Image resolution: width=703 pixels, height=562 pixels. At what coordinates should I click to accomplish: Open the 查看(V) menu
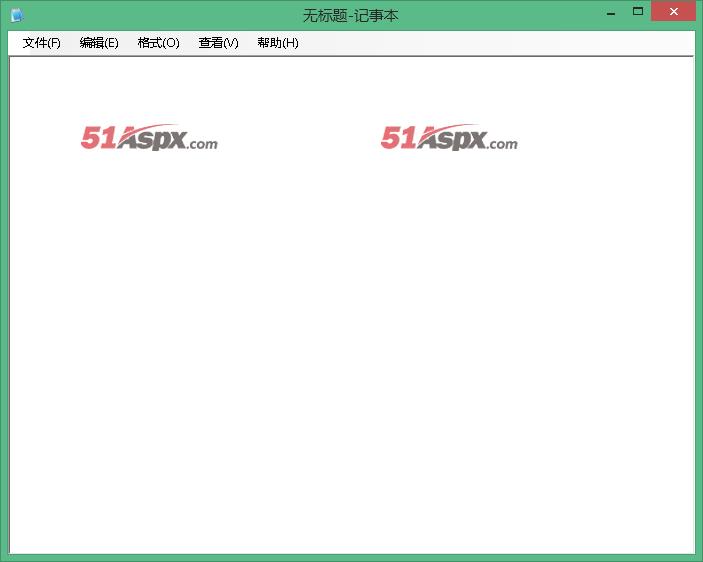point(218,43)
